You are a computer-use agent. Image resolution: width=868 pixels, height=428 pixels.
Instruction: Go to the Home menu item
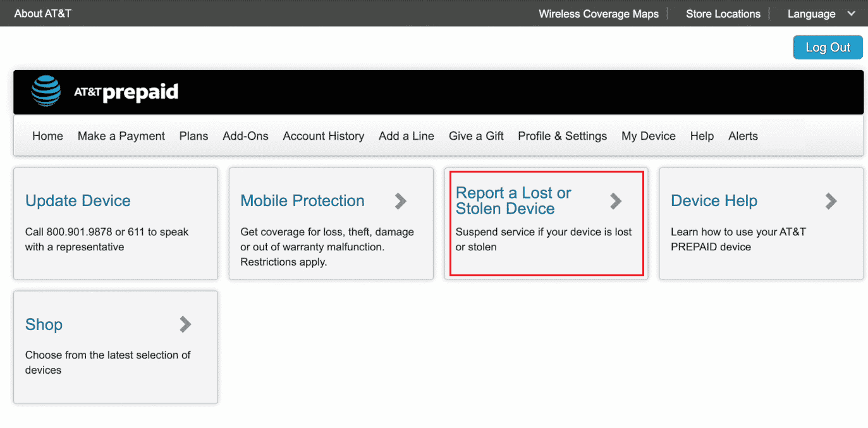pyautogui.click(x=48, y=136)
